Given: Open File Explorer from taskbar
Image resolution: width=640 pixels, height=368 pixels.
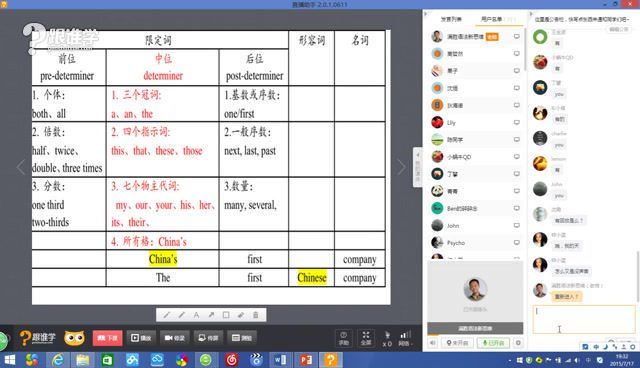Looking at the screenshot, I should 82,360.
